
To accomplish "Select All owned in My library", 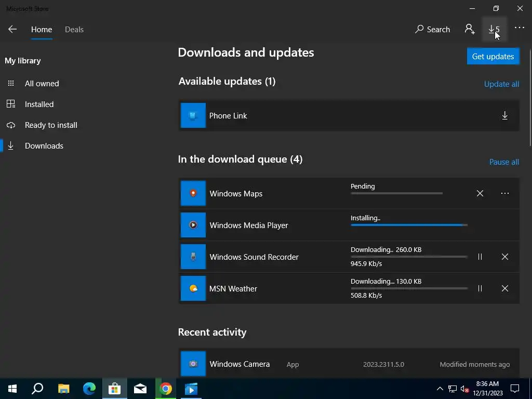I will (42, 84).
